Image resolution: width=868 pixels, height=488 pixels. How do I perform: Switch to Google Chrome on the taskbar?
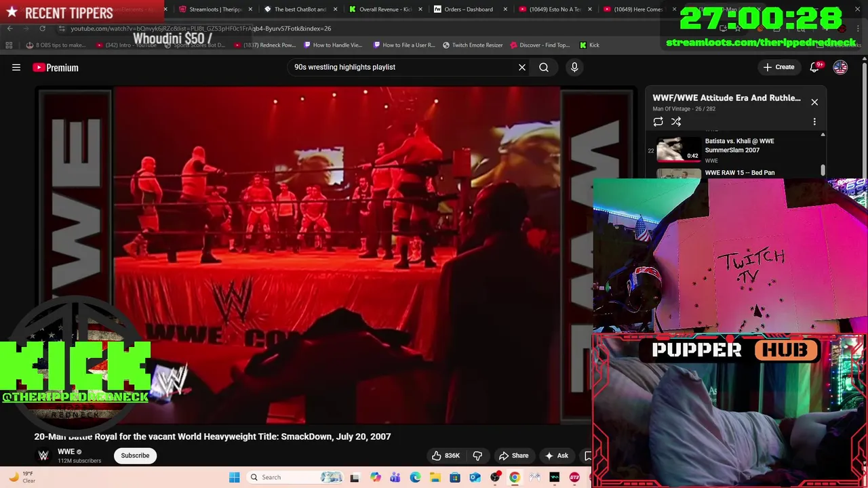pyautogui.click(x=515, y=477)
